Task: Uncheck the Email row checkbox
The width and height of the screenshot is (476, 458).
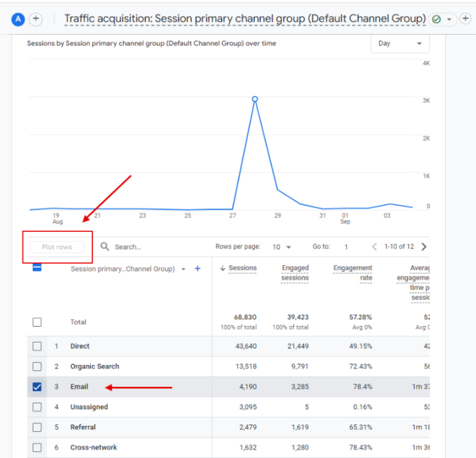Action: tap(37, 387)
